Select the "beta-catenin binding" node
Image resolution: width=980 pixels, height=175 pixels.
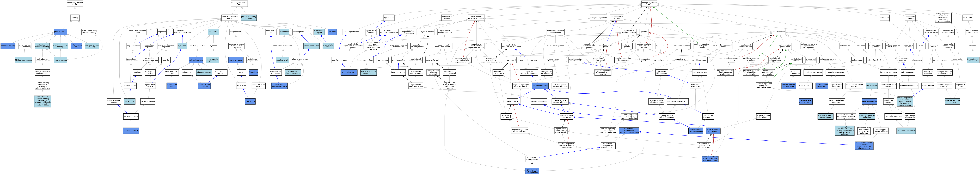(x=76, y=46)
